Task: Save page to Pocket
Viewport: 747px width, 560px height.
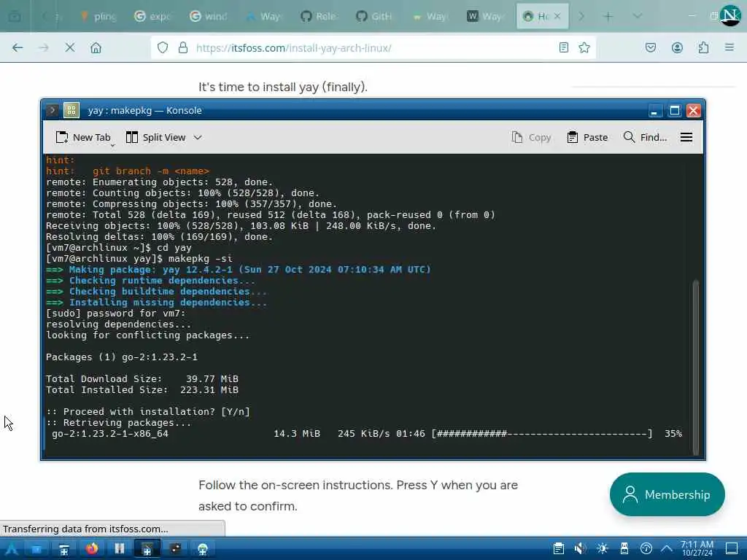Action: [650, 47]
